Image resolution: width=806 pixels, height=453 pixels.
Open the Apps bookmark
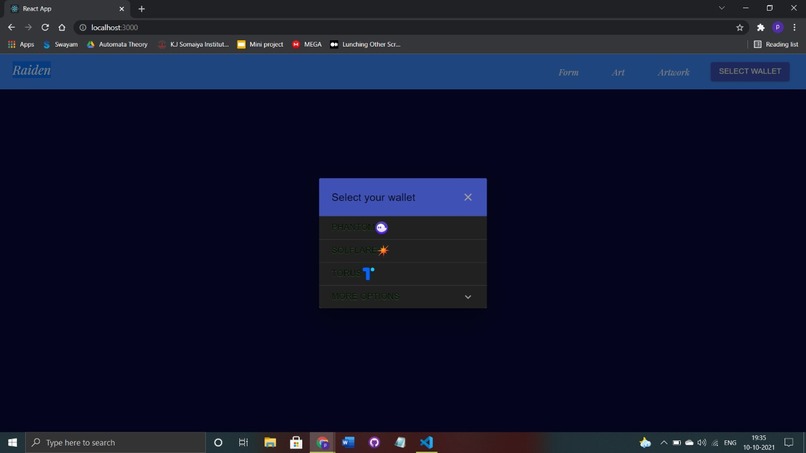(x=21, y=45)
